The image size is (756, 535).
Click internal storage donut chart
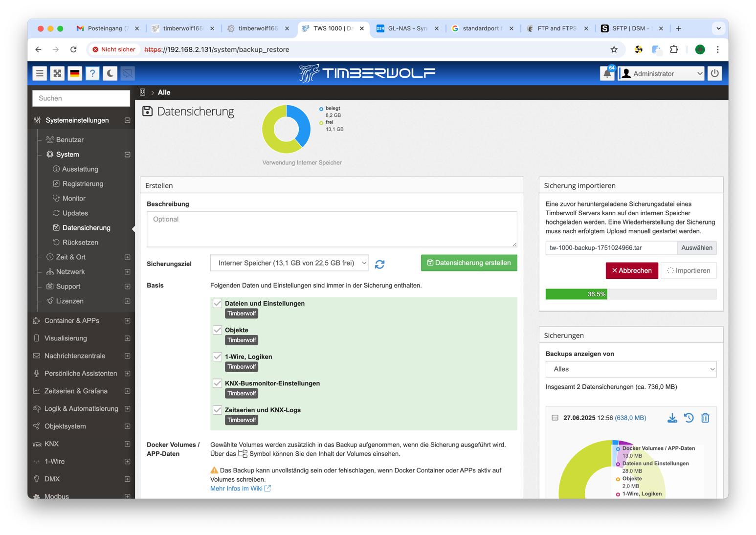(286, 130)
